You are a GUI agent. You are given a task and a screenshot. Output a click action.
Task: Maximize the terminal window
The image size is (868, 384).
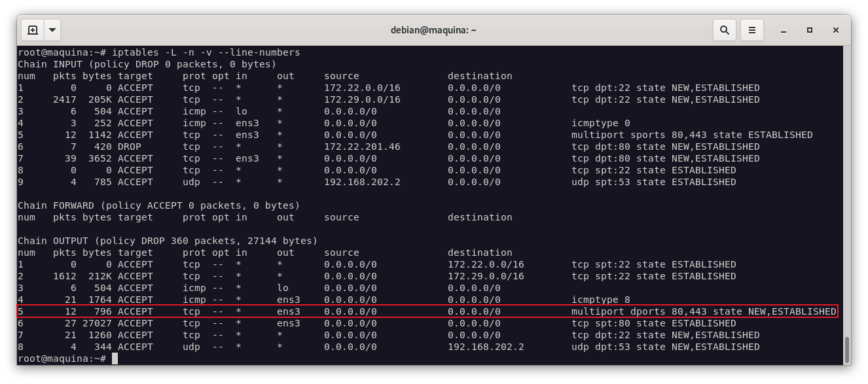[x=810, y=30]
